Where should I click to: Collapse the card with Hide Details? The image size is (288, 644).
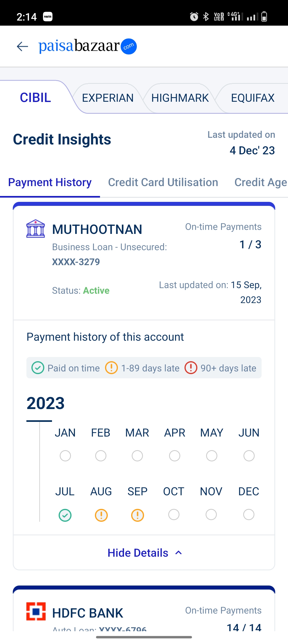(x=138, y=553)
